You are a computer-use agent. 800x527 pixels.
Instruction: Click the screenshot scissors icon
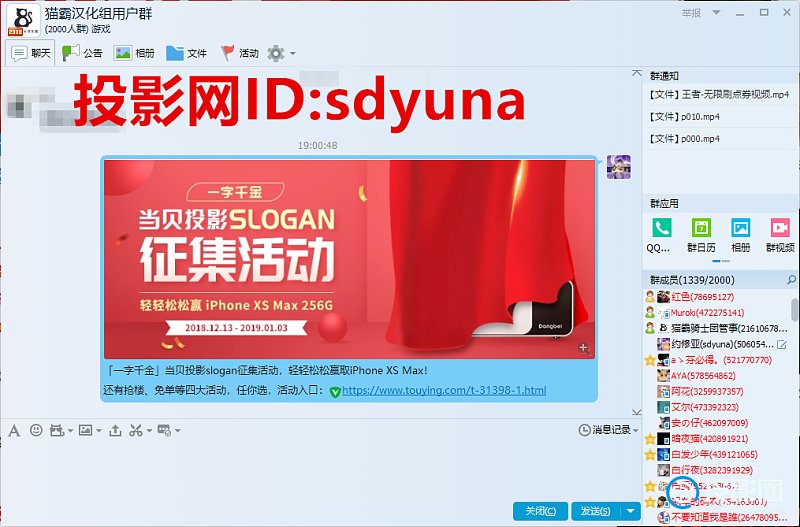135,431
